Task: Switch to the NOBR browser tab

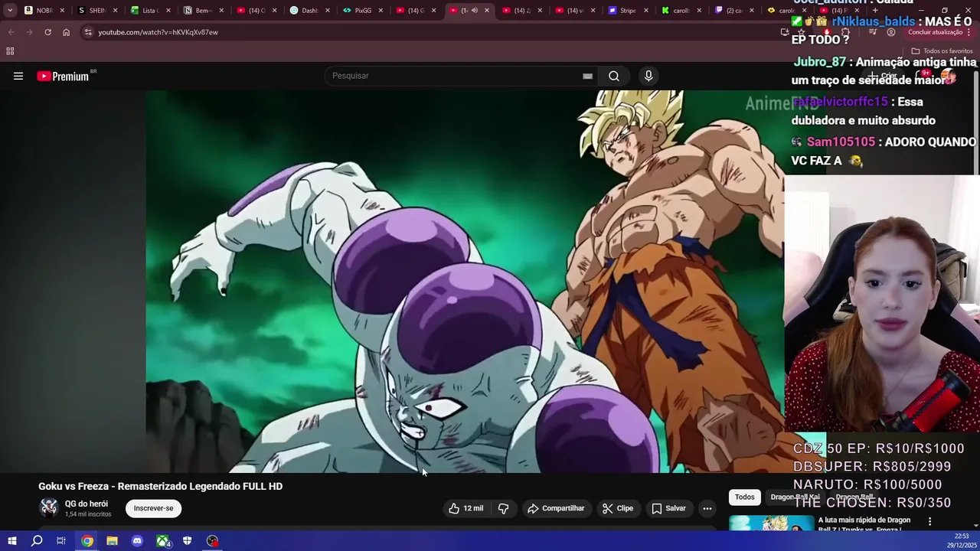Action: point(44,11)
